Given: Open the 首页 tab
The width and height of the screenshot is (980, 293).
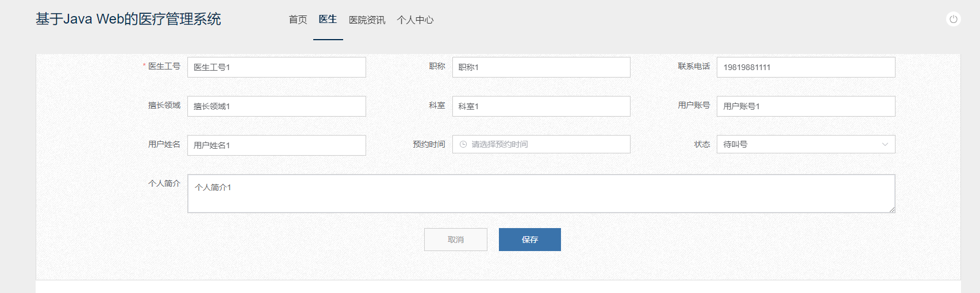Looking at the screenshot, I should (298, 20).
